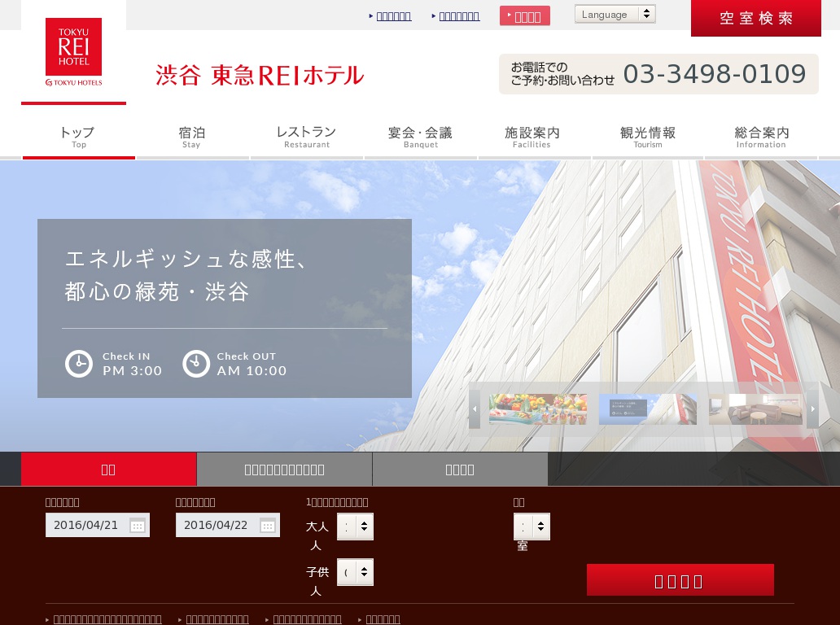The image size is (840, 625).
Task: Click the small pink header button
Action: coord(525,16)
